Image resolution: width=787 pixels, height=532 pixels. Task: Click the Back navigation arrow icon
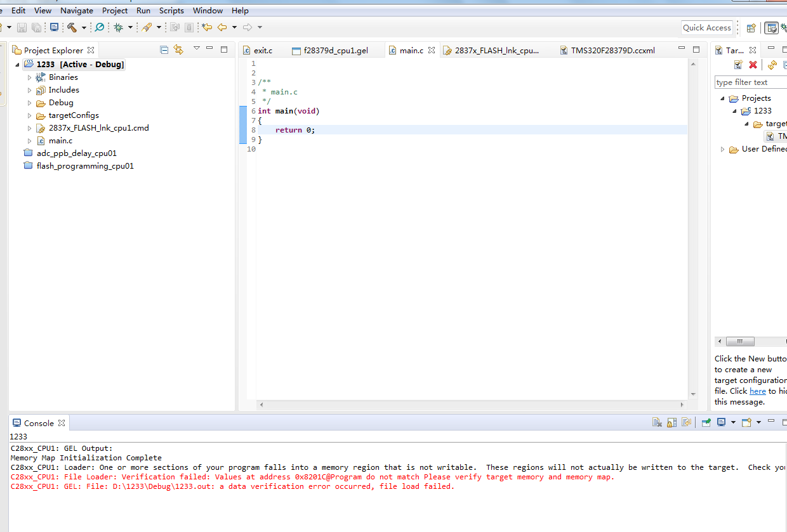click(x=222, y=27)
